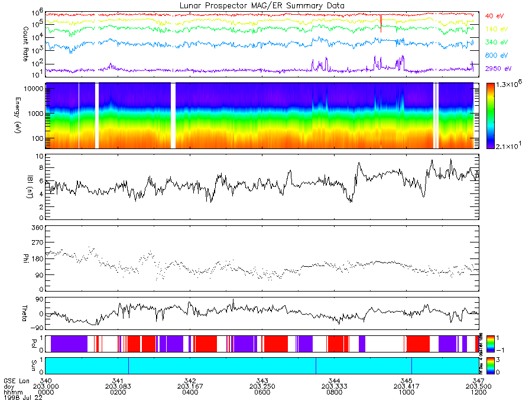Click the 'hhmm' row label
Image resolution: width=532 pixels, height=414 pixels.
[x=13, y=393]
